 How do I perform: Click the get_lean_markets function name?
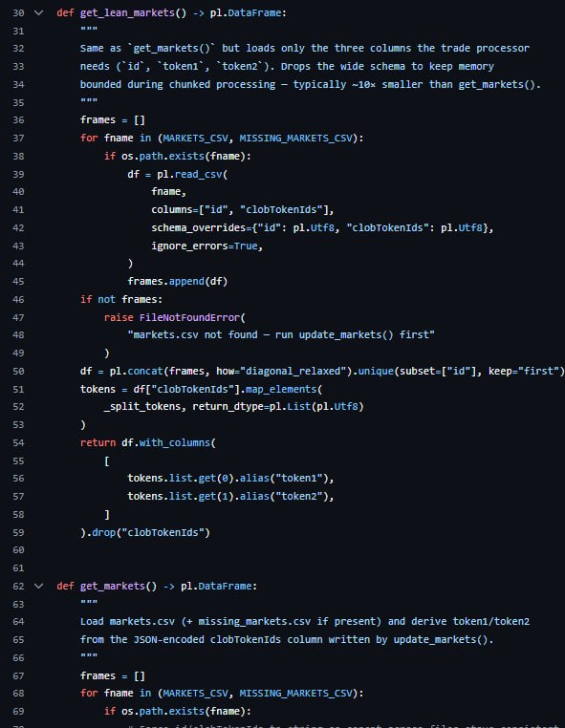127,13
